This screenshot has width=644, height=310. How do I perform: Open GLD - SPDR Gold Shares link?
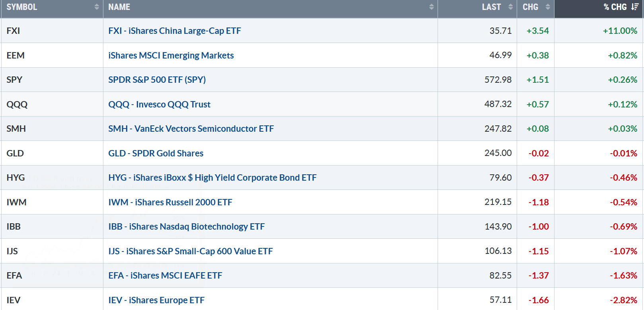click(x=156, y=153)
